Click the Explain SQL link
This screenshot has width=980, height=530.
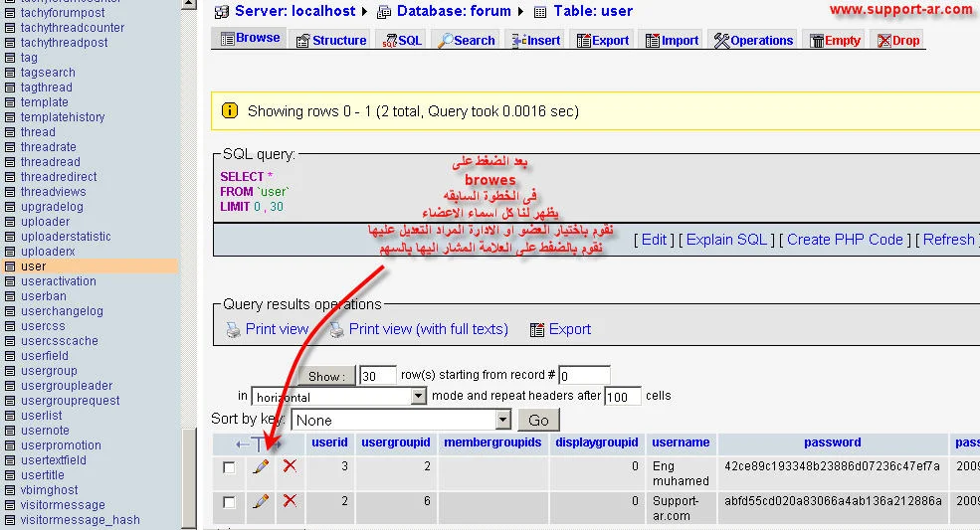tap(727, 239)
